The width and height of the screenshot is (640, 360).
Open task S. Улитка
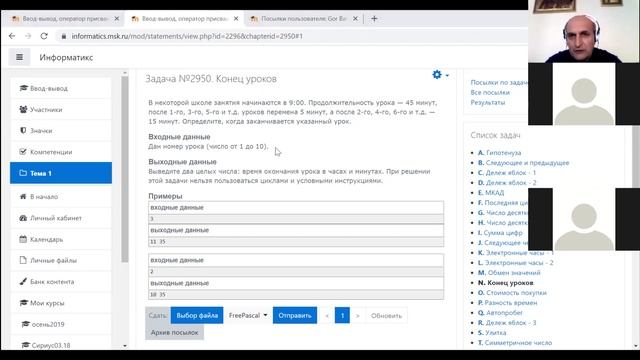point(492,333)
